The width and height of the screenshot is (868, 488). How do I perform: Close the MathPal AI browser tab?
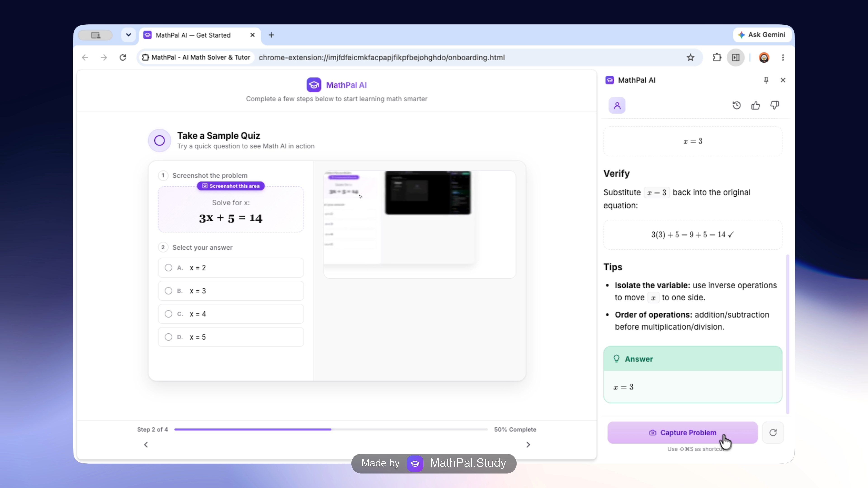click(252, 35)
